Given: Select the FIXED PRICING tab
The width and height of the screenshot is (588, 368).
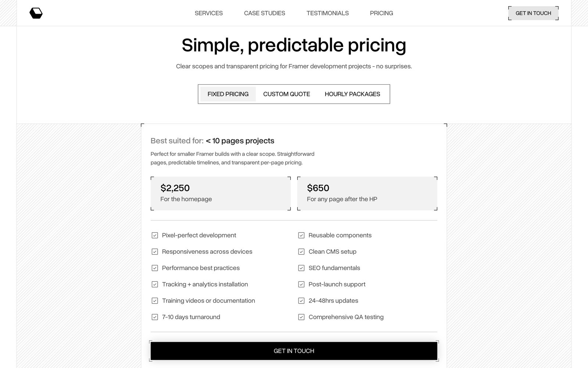Looking at the screenshot, I should [228, 94].
